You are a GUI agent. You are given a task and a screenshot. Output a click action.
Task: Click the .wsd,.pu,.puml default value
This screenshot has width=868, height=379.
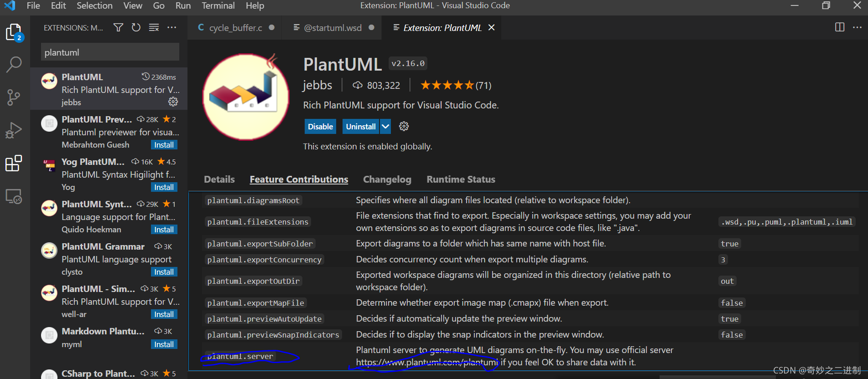point(787,222)
